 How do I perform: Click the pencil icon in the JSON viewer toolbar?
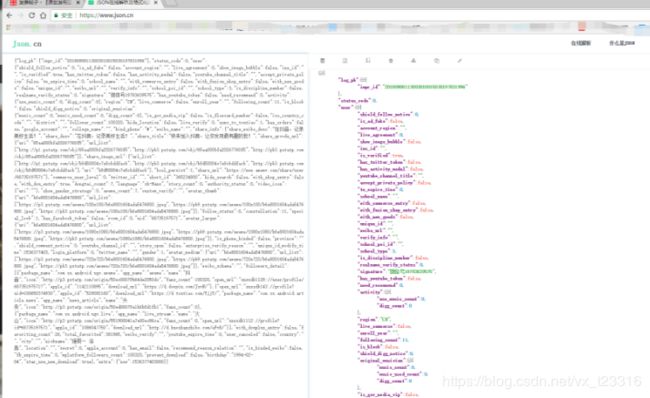(x=459, y=61)
